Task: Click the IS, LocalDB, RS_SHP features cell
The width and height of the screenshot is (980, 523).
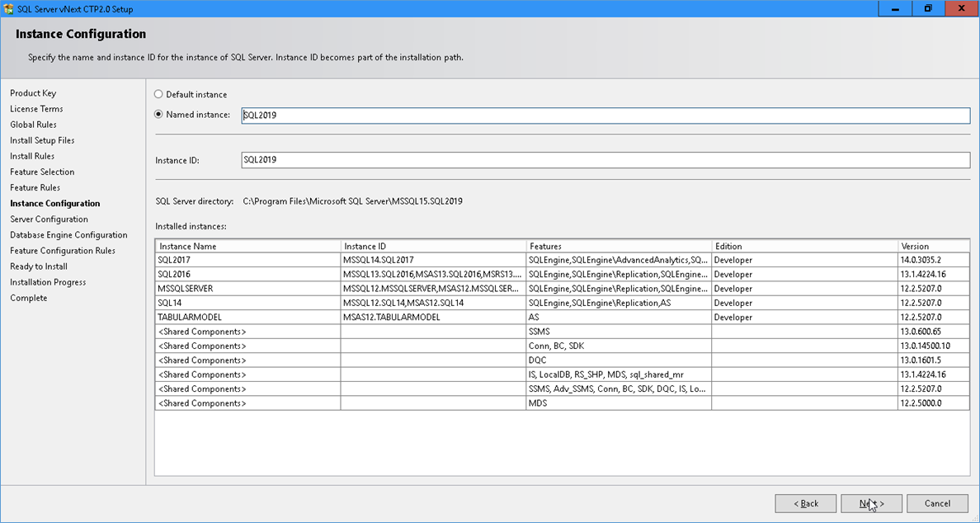Action: click(x=619, y=375)
